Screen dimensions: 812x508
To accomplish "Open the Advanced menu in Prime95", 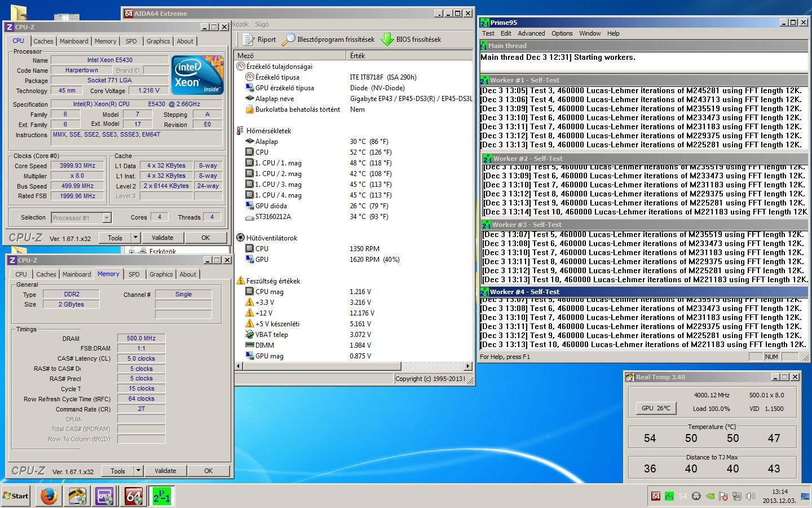I will 531,33.
